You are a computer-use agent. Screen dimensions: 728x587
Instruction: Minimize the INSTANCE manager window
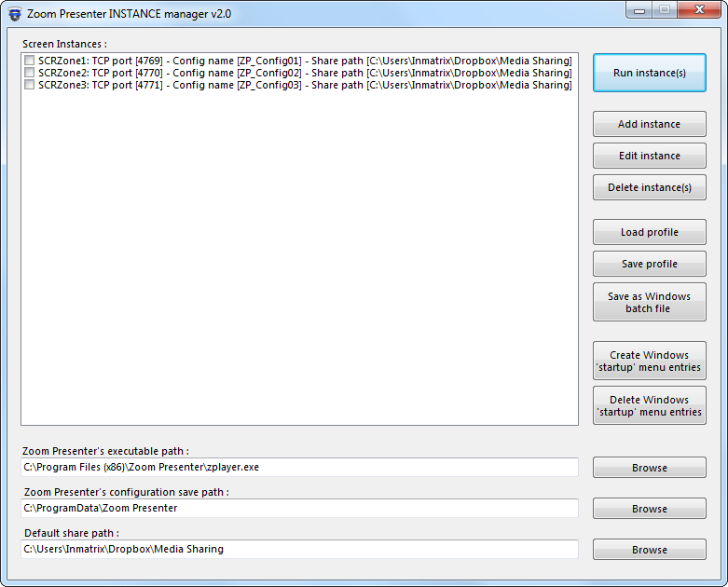(x=639, y=9)
